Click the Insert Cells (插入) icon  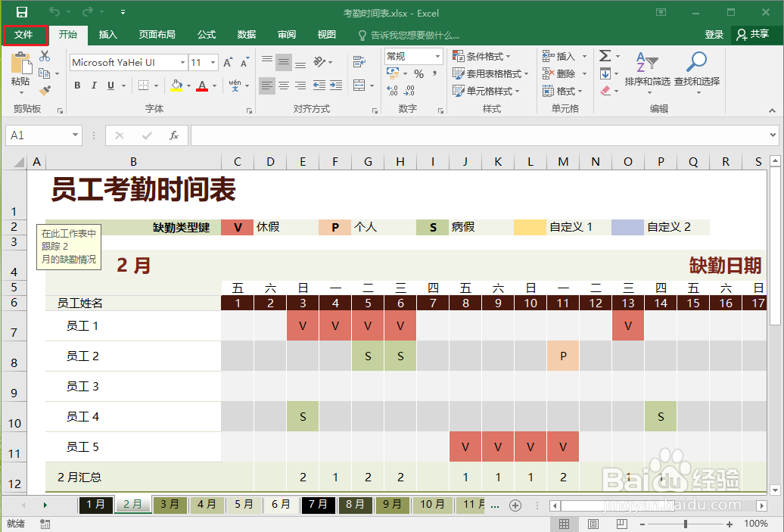pos(560,54)
